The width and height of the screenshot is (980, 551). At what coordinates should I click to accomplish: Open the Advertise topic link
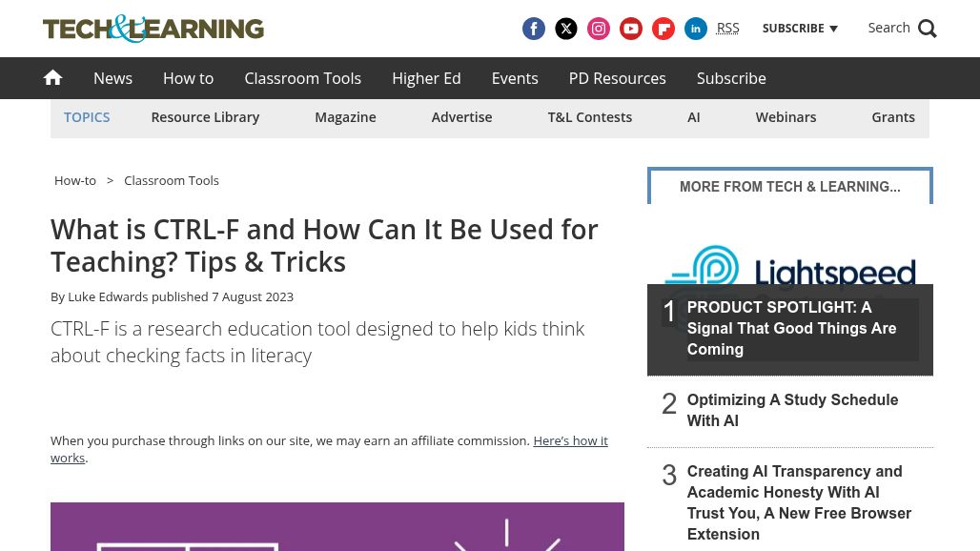461,117
